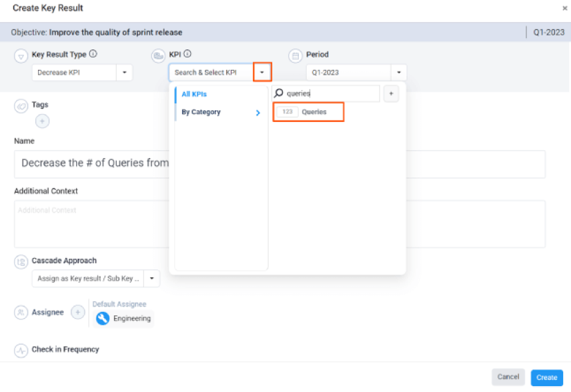Click the Improve the quality of sprint release text

[116, 33]
